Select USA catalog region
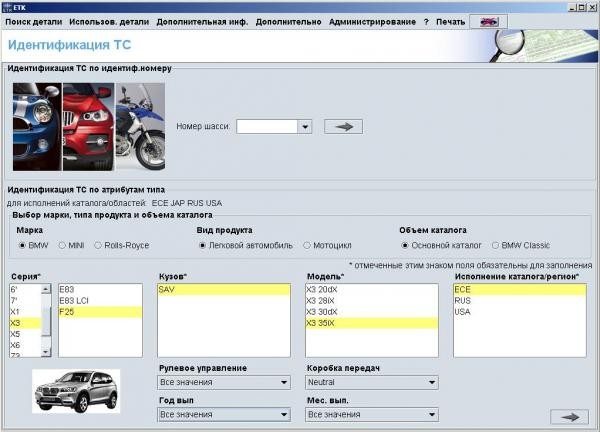 (520, 312)
